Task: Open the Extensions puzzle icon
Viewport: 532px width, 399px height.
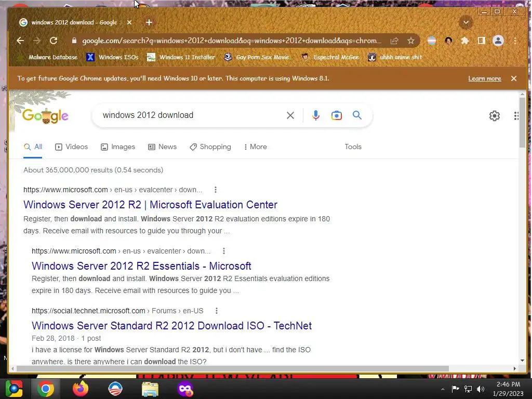Action: click(465, 41)
